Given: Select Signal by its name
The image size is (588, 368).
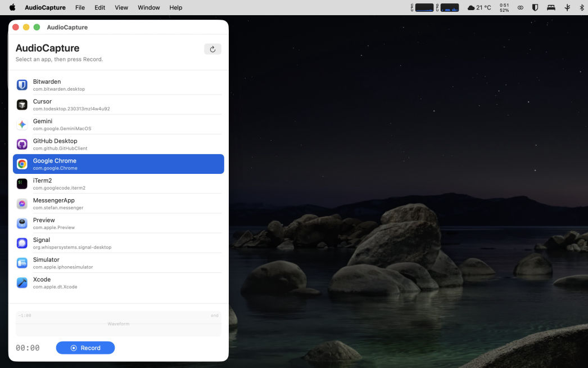Looking at the screenshot, I should coord(41,240).
